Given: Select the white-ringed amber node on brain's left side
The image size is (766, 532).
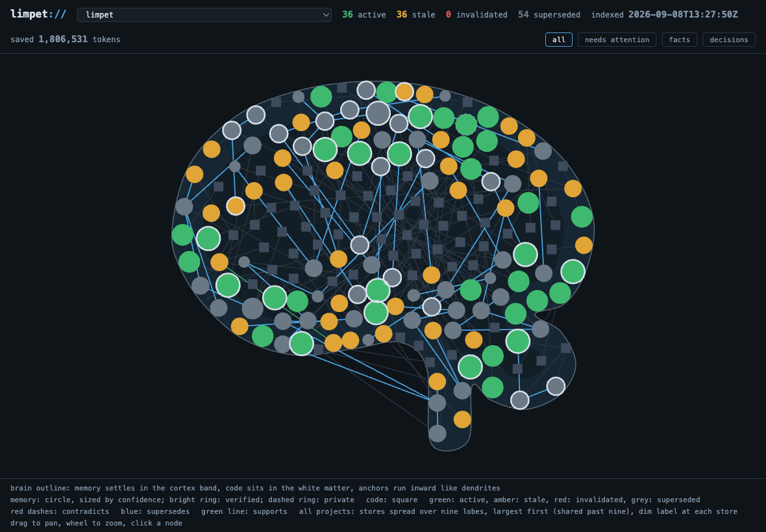Looking at the screenshot, I should point(236,206).
